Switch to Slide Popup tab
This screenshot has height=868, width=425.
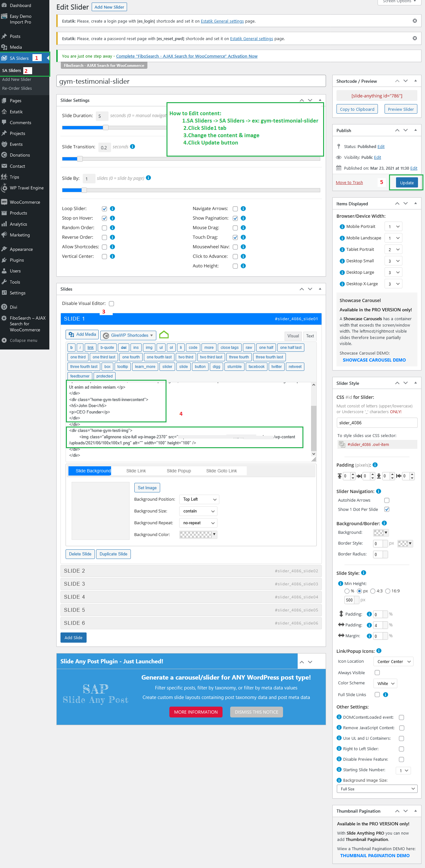179,471
